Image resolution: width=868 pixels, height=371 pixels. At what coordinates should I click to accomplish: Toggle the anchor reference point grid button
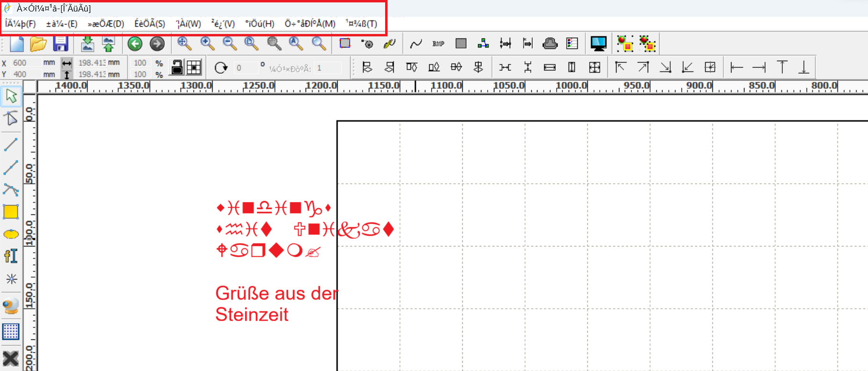pos(194,67)
